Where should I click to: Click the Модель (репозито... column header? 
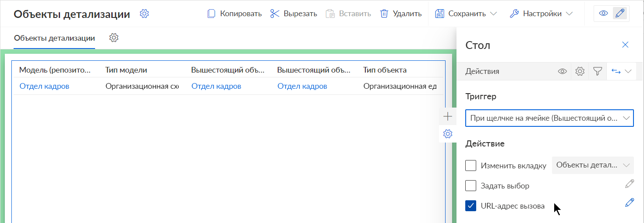pos(56,70)
